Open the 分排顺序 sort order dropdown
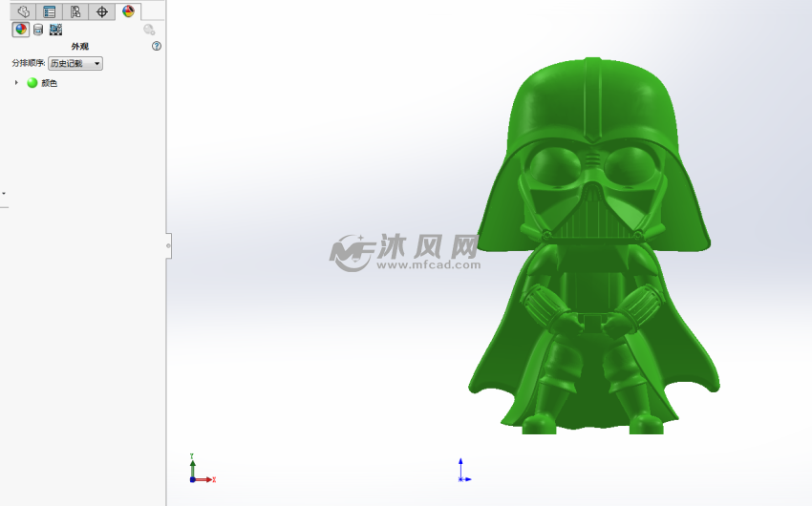The height and width of the screenshot is (506, 812). coord(75,63)
